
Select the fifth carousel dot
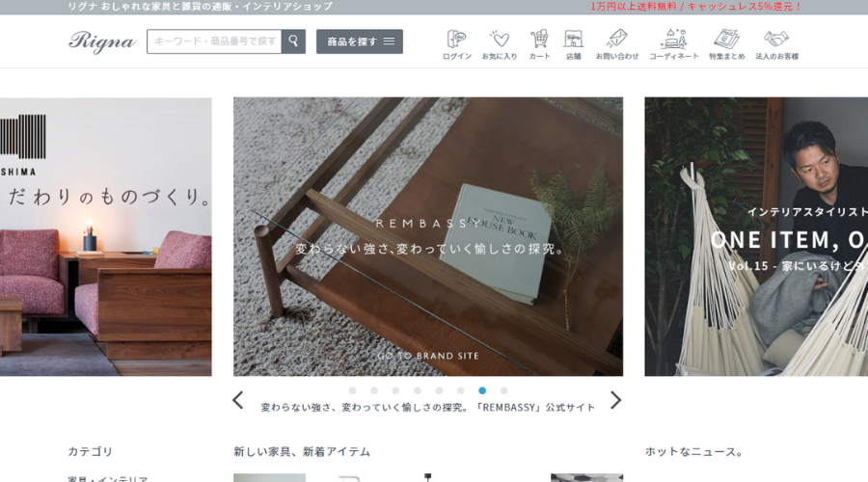pyautogui.click(x=439, y=390)
